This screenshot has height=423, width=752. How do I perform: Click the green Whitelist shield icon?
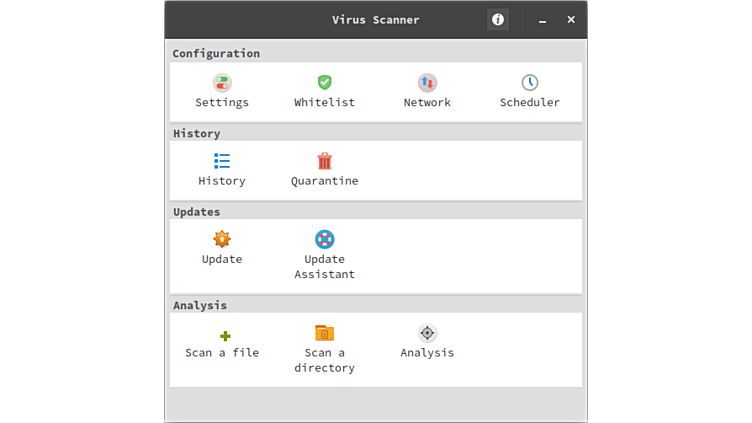tap(324, 83)
